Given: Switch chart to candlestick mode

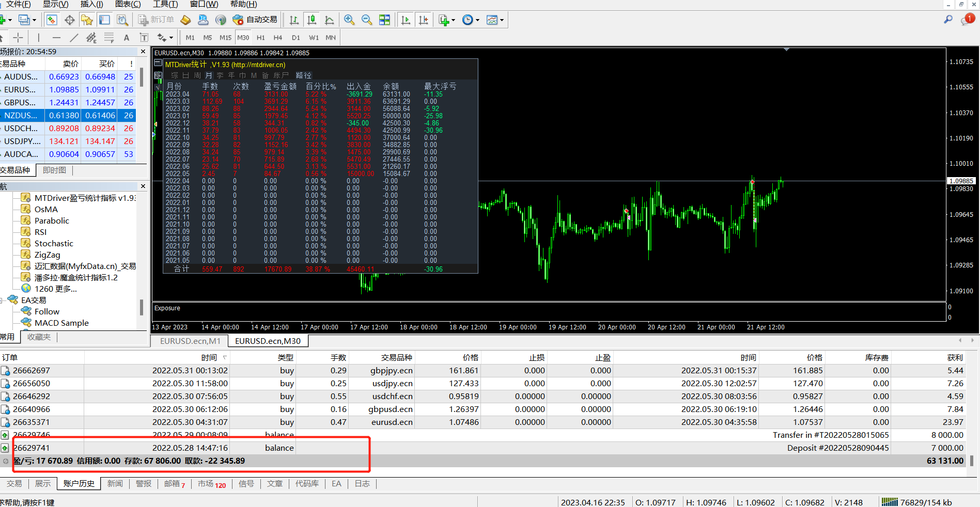Looking at the screenshot, I should coord(312,20).
